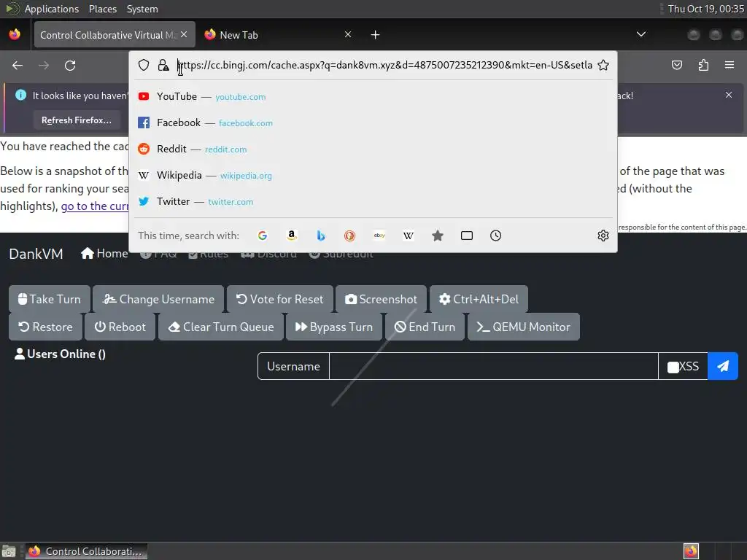Click the Bypass Turn button
This screenshot has width=747, height=560.
334,327
